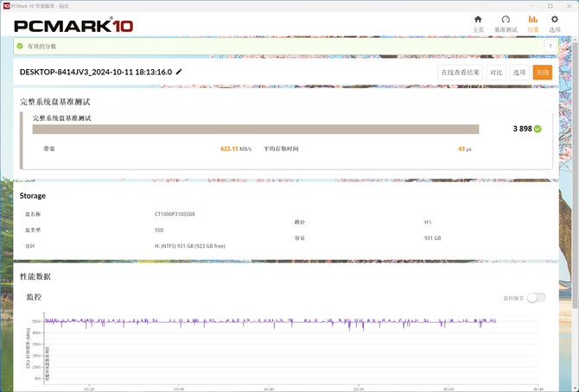Go to the Home (主页) tab
The image size is (579, 392).
478,24
